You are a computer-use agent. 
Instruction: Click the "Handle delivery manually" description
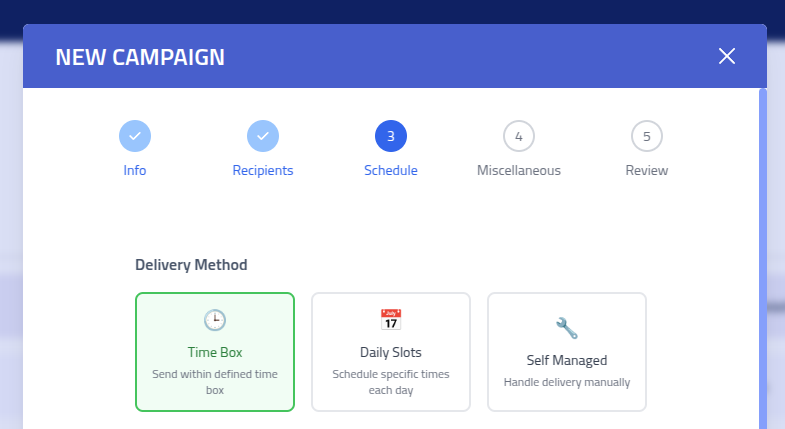(x=567, y=382)
